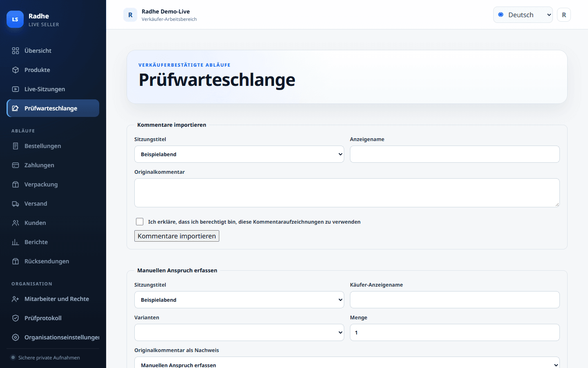This screenshot has height=368, width=588.
Task: Go to Übersicht in the sidebar
Action: tap(53, 51)
